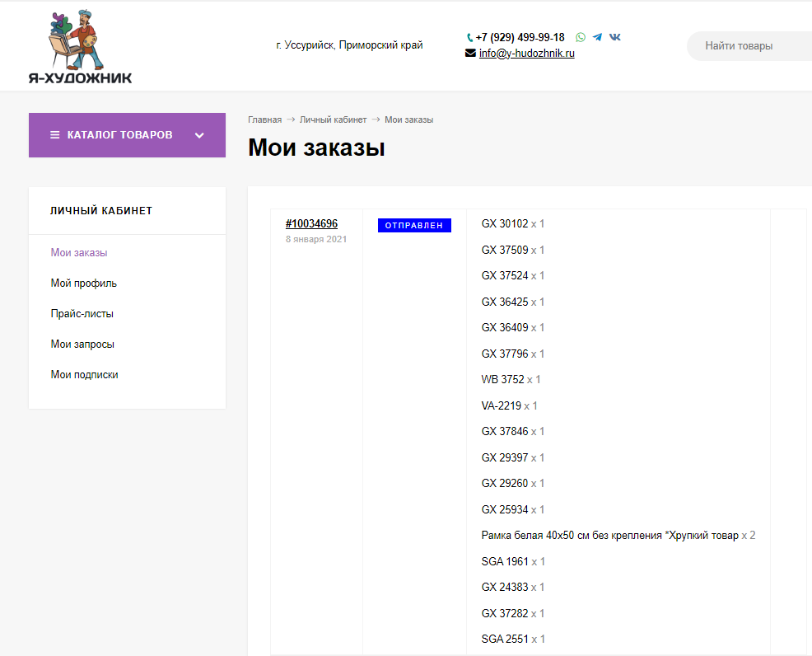Click the Мои заказы page heading
Screen dimensions: 812x656
pyautogui.click(x=316, y=148)
